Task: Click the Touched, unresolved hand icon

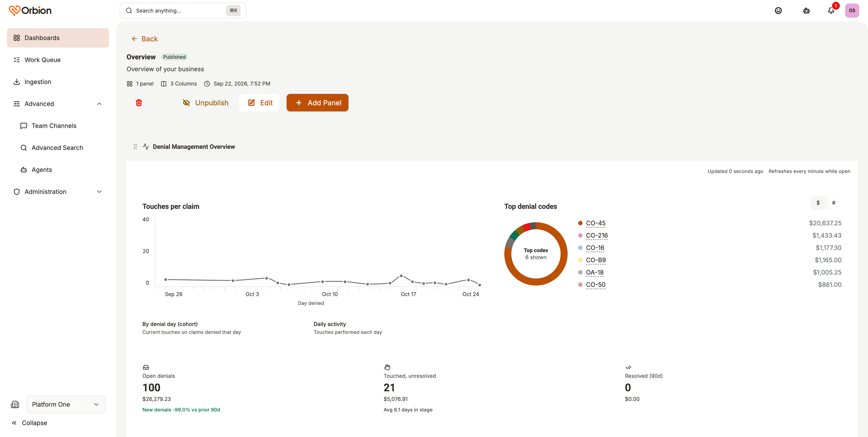Action: coord(387,367)
